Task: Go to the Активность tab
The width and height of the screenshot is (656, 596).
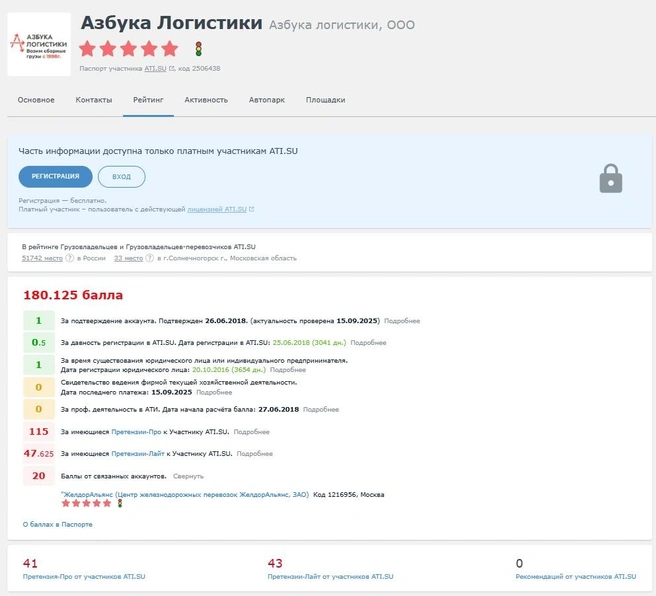Action: pos(206,100)
